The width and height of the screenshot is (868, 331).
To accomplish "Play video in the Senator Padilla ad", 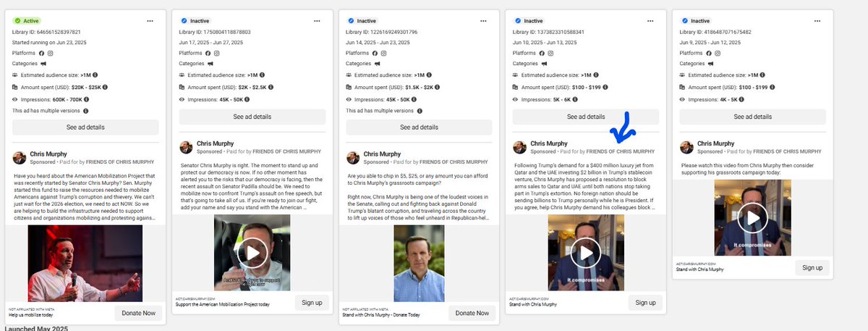I will coord(252,252).
